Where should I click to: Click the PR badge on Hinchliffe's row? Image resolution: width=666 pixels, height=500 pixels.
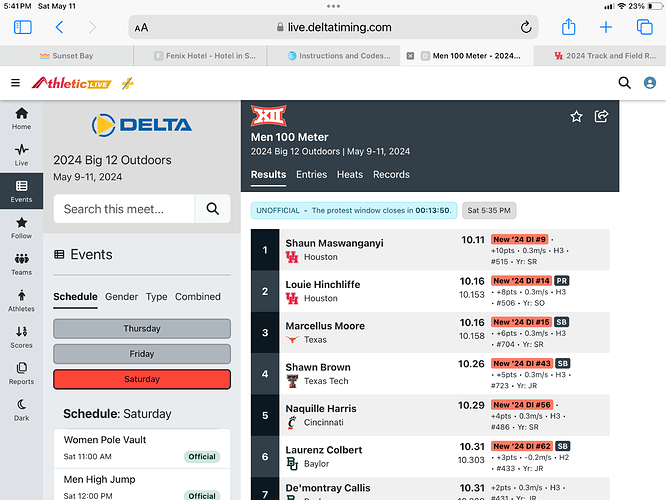(x=562, y=281)
